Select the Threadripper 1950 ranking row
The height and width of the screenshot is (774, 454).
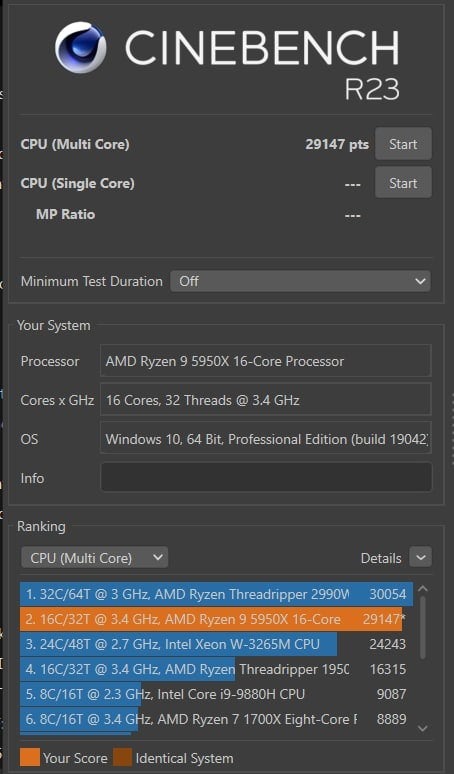(216, 669)
